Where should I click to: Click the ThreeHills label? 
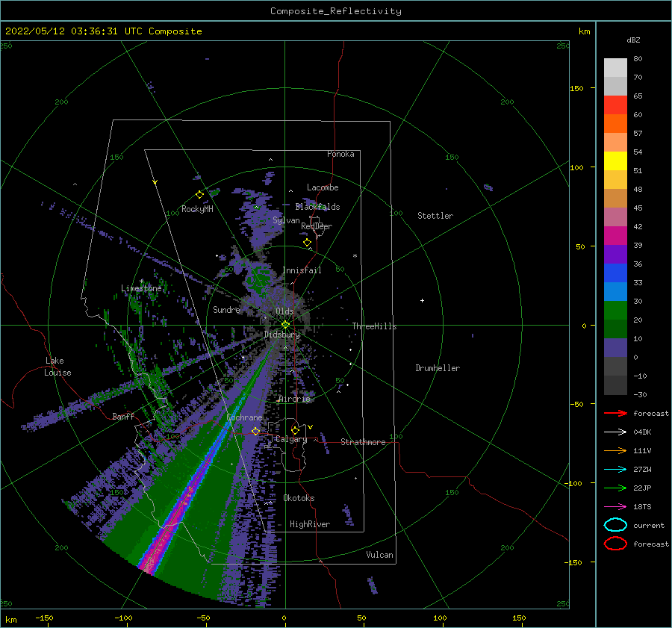point(375,326)
